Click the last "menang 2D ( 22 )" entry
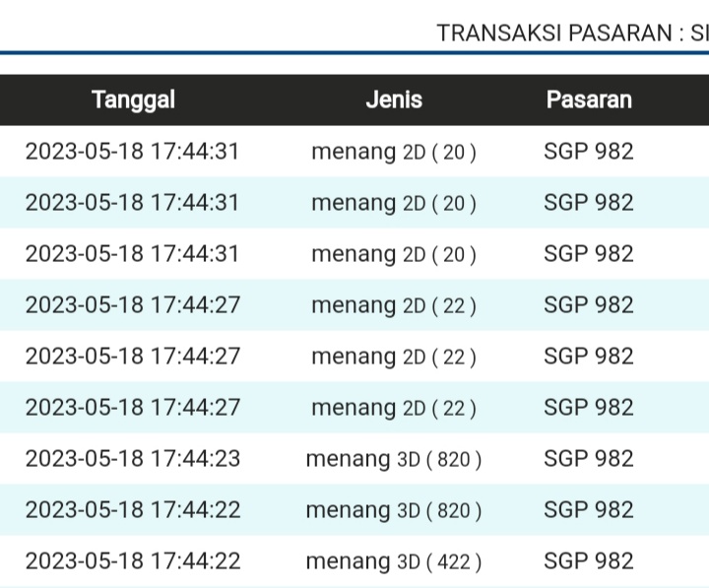709x588 pixels. [394, 408]
